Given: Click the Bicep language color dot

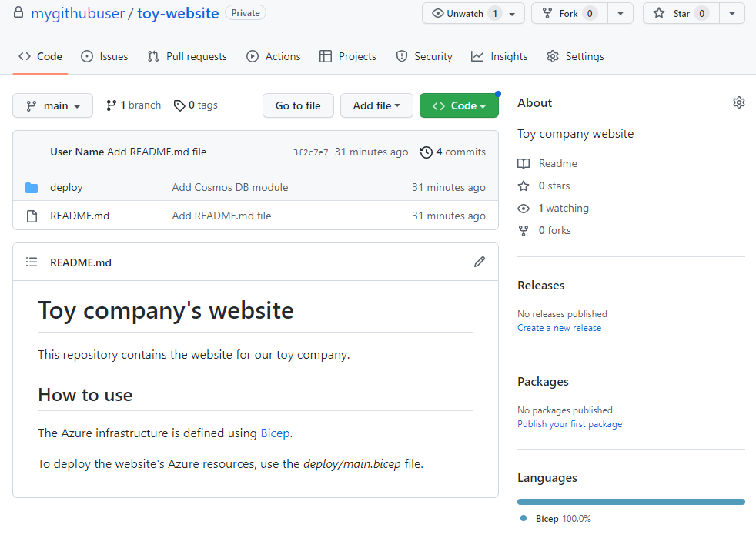Looking at the screenshot, I should pyautogui.click(x=524, y=518).
